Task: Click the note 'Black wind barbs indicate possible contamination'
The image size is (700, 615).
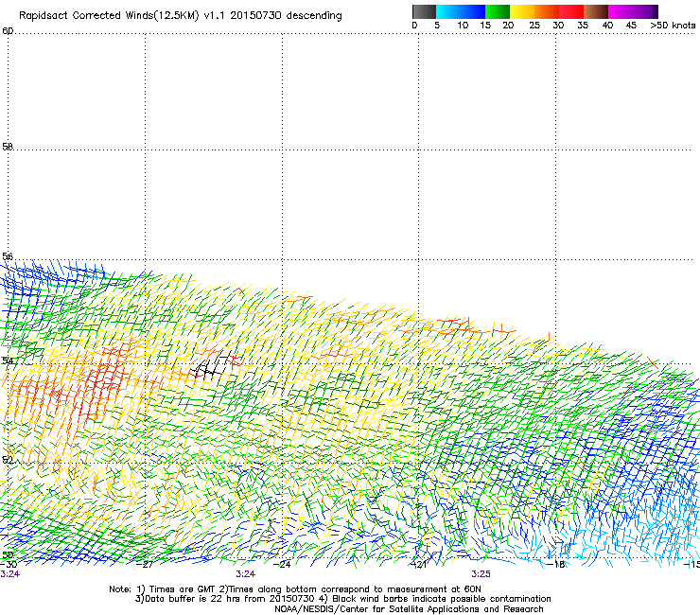Action: (442, 599)
